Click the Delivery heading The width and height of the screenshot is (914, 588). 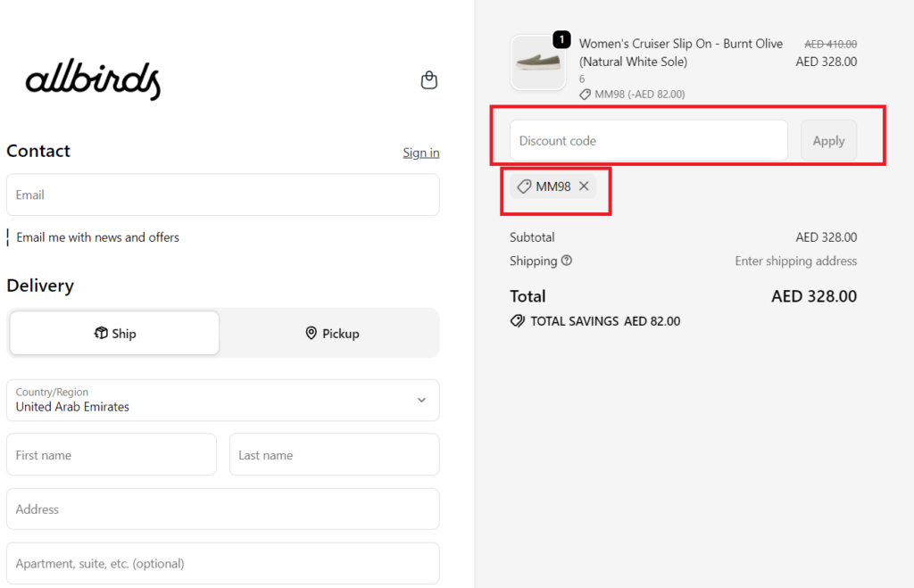pos(40,286)
